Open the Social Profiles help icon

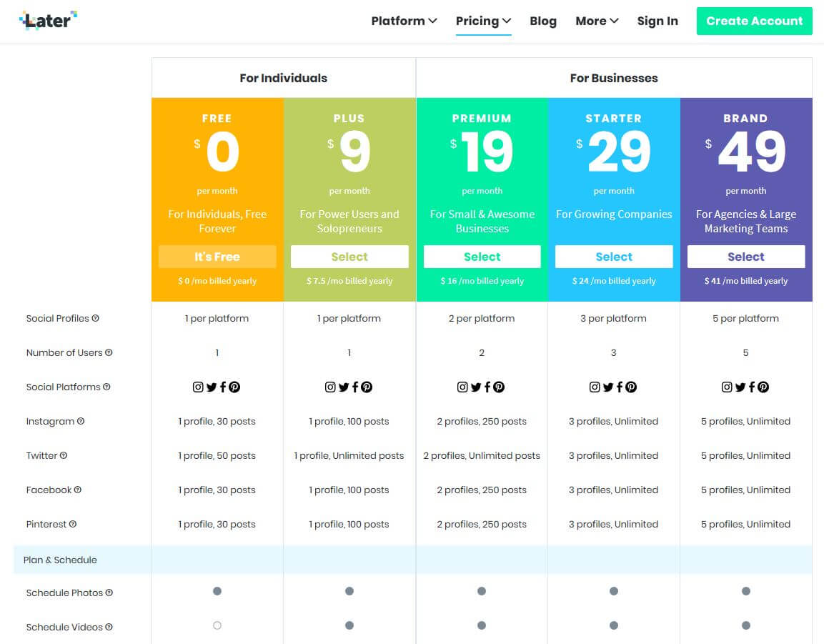click(96, 318)
